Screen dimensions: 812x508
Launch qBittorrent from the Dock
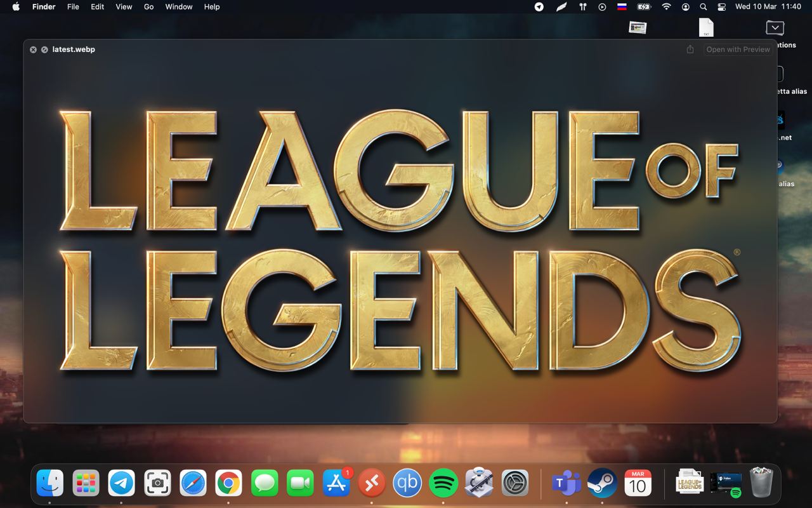(x=407, y=483)
